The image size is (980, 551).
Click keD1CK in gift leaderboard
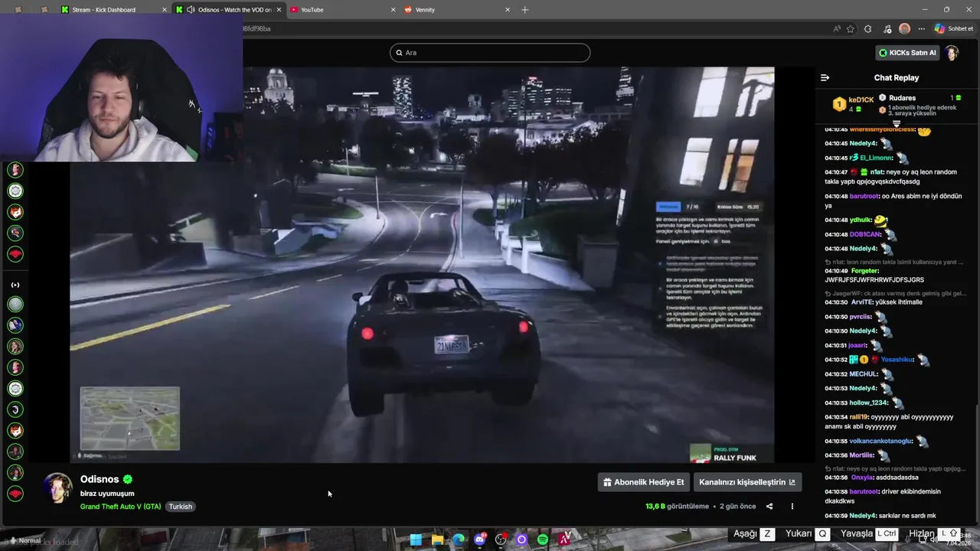tap(861, 100)
